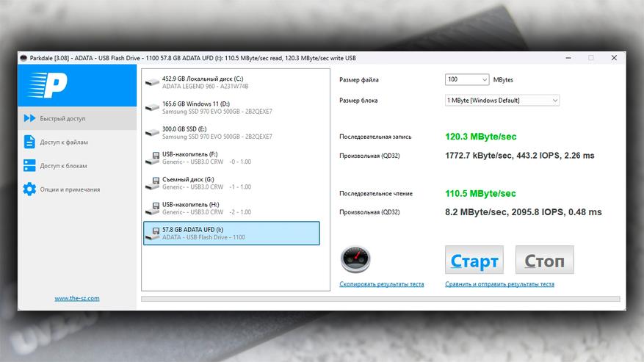Click Parkdale app icon in title bar
This screenshot has height=362, width=644.
(23, 58)
